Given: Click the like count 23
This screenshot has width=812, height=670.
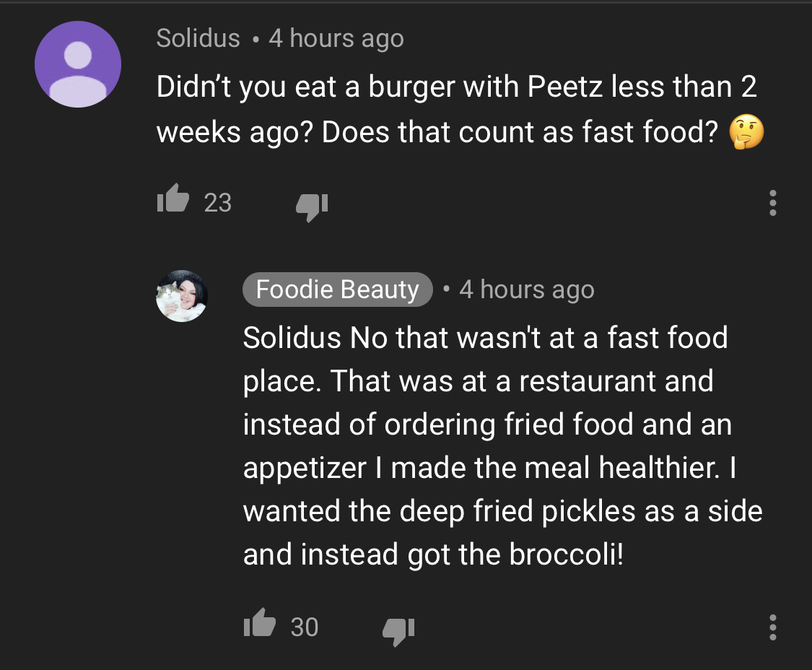Looking at the screenshot, I should pyautogui.click(x=217, y=203).
